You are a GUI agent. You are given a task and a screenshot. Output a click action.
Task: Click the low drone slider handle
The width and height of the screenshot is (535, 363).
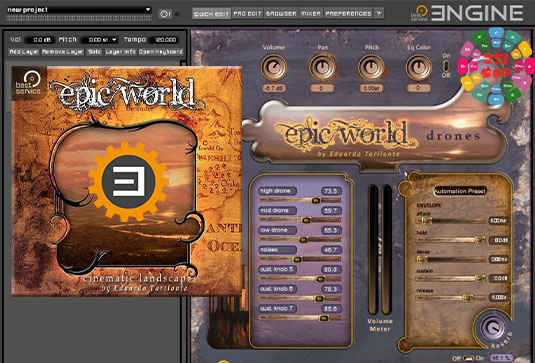point(303,240)
